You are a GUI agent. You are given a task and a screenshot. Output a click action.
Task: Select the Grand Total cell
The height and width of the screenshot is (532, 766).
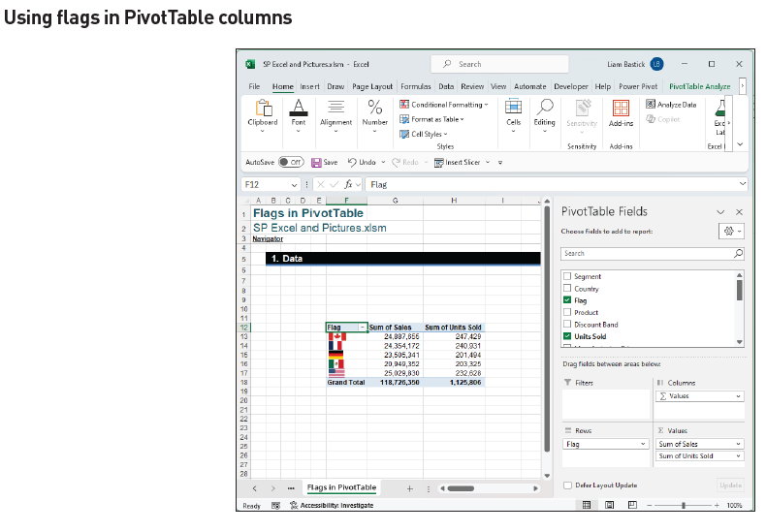(346, 382)
